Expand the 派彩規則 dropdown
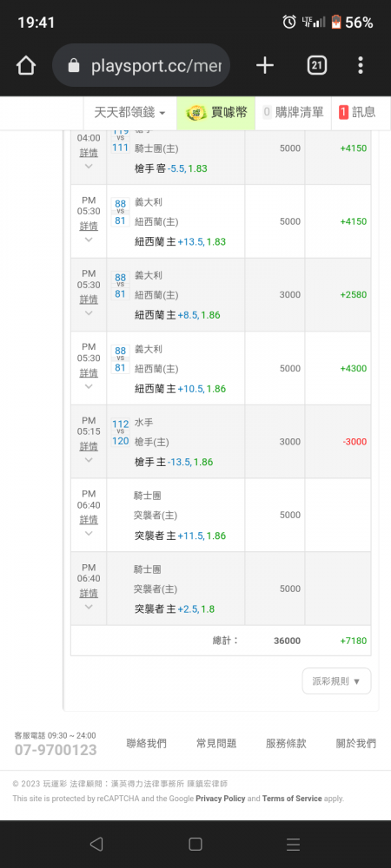The image size is (391, 868). [337, 681]
